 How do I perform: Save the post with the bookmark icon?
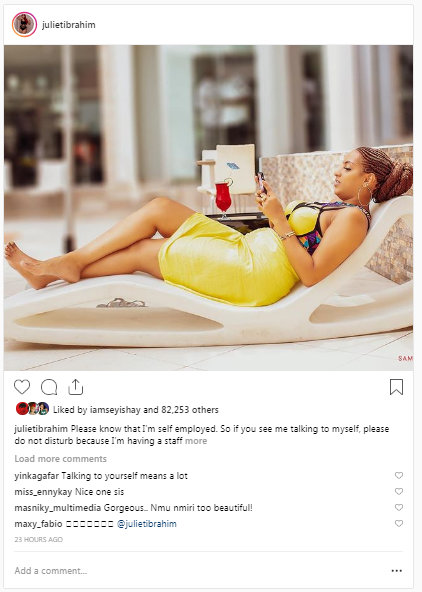(x=396, y=387)
